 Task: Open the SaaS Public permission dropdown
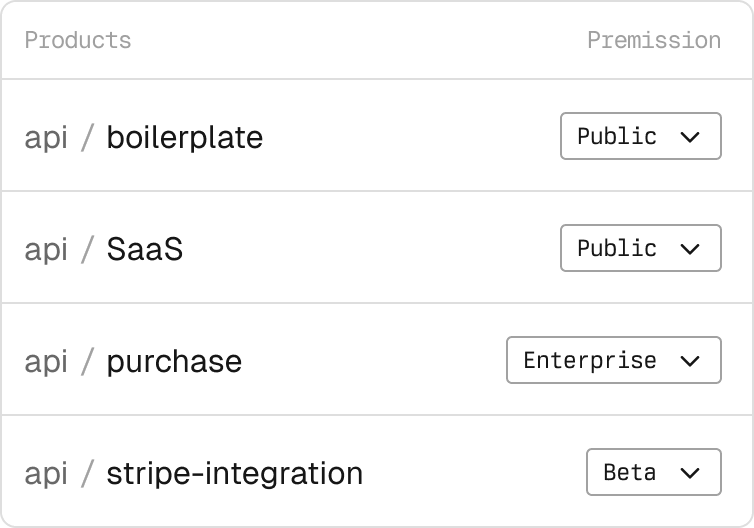640,248
